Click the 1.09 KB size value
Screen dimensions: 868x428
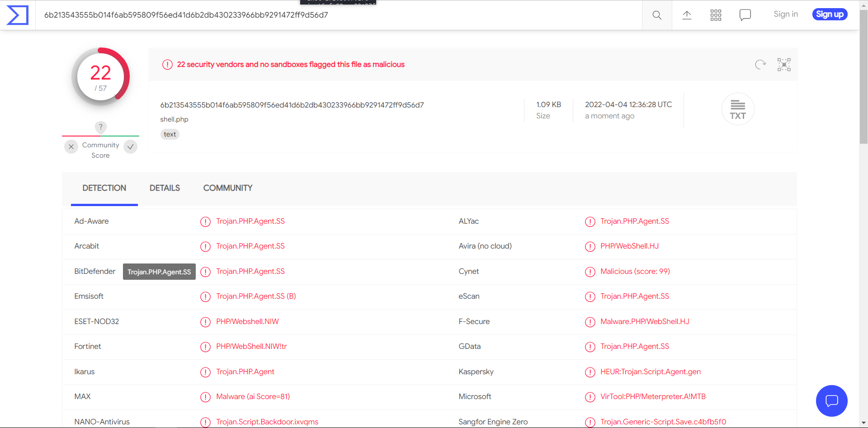(548, 104)
